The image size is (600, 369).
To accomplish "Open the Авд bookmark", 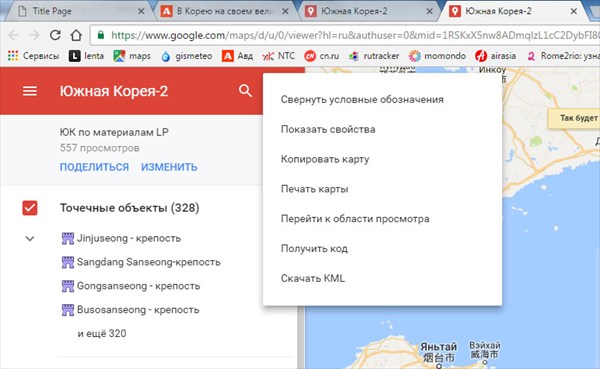I will tap(237, 56).
